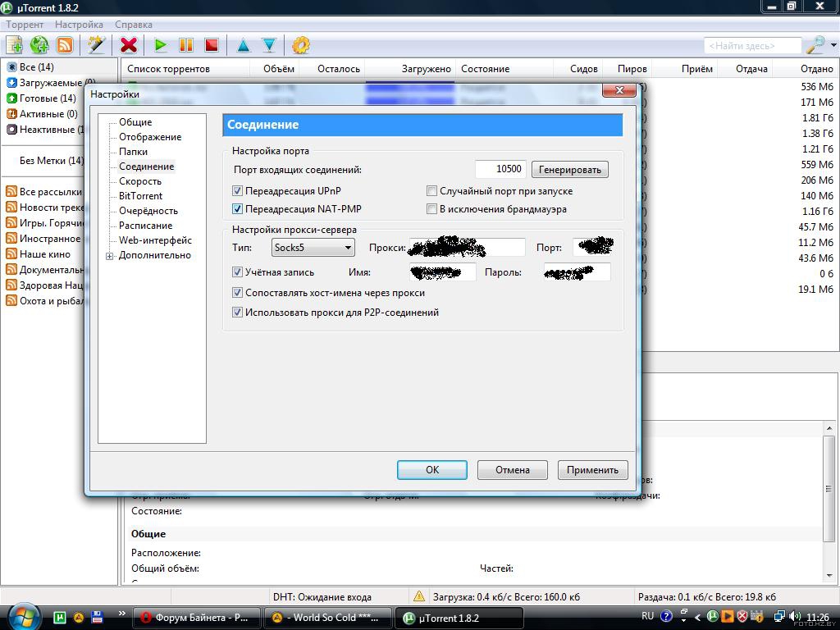Switch to World So Cold taskbar window
The image size is (840, 630).
pos(328,618)
